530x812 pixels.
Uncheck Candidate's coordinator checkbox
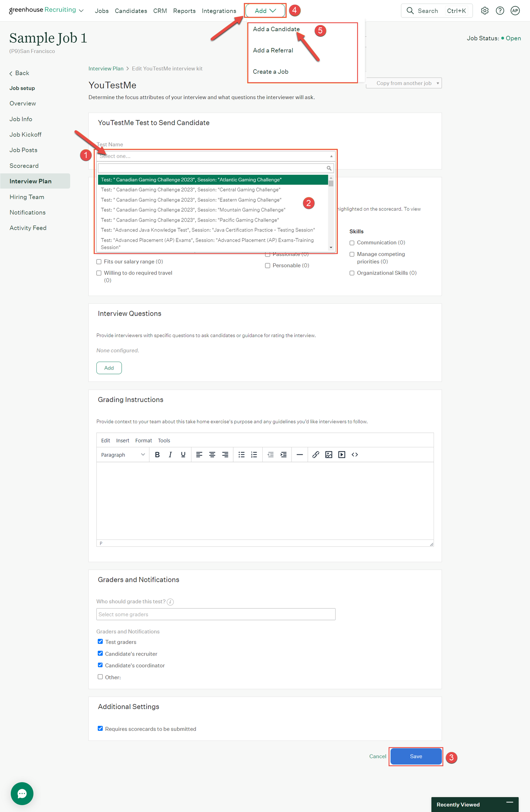pyautogui.click(x=100, y=665)
